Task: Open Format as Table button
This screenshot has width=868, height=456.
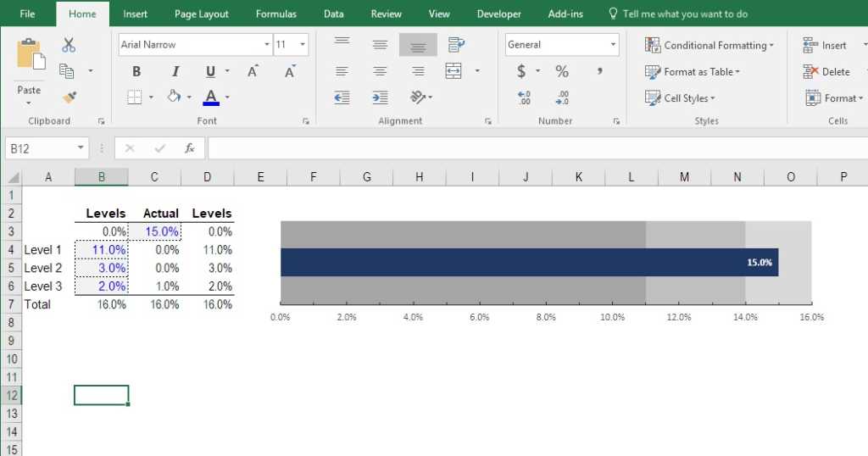Action: pyautogui.click(x=693, y=71)
